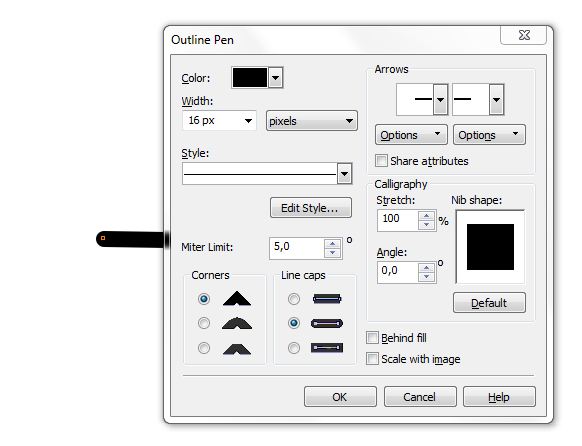Open Help for Outline Pen

coord(499,397)
